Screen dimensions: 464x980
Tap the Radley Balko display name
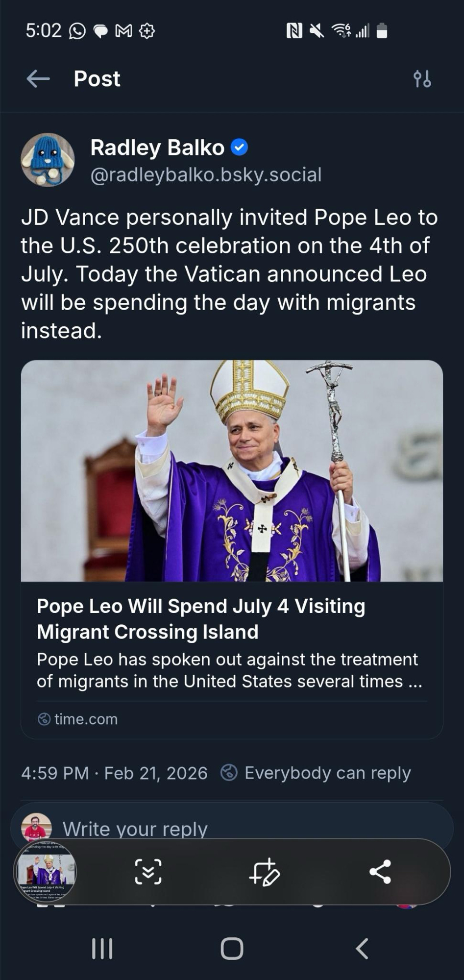coord(157,147)
